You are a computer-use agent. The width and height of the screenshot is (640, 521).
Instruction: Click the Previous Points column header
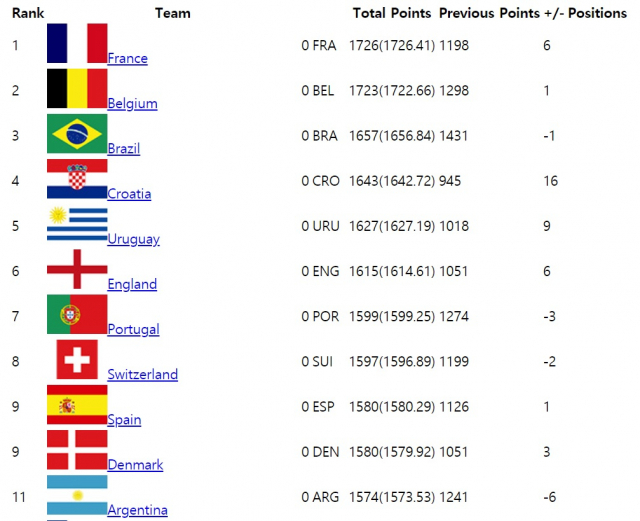[489, 13]
